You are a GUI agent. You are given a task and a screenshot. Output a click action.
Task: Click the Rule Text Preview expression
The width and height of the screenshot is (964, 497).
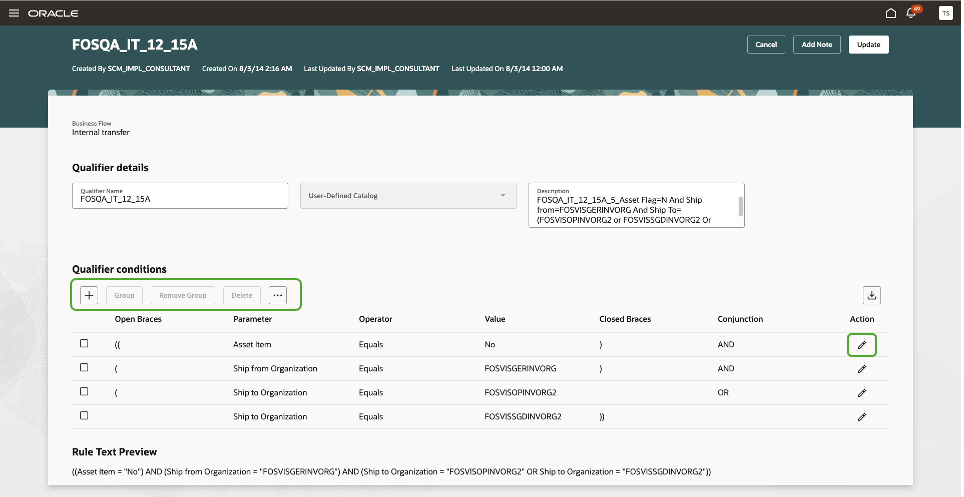[x=391, y=472]
